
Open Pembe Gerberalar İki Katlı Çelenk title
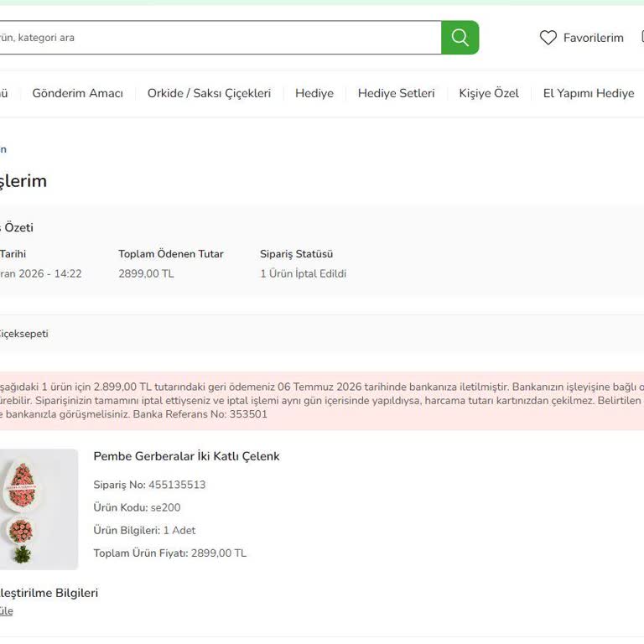186,456
